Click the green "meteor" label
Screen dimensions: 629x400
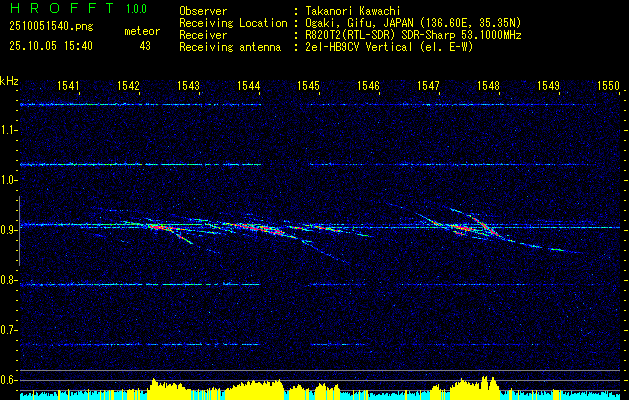pos(142,31)
